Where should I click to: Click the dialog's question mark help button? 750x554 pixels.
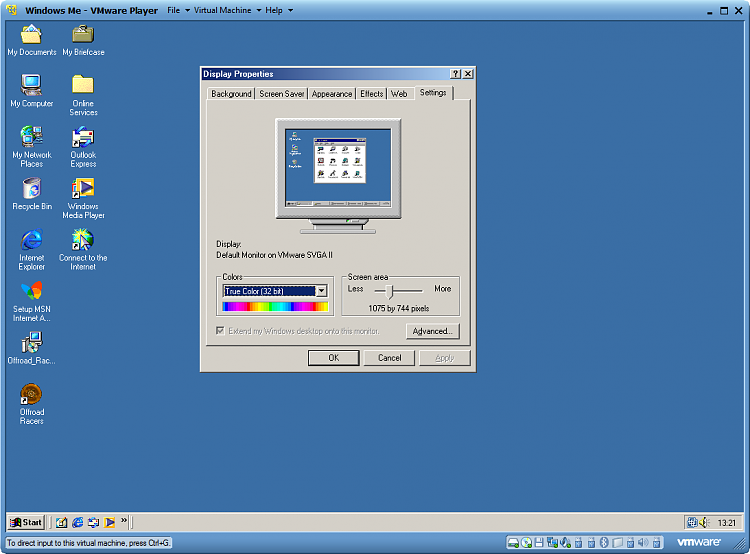[x=455, y=74]
